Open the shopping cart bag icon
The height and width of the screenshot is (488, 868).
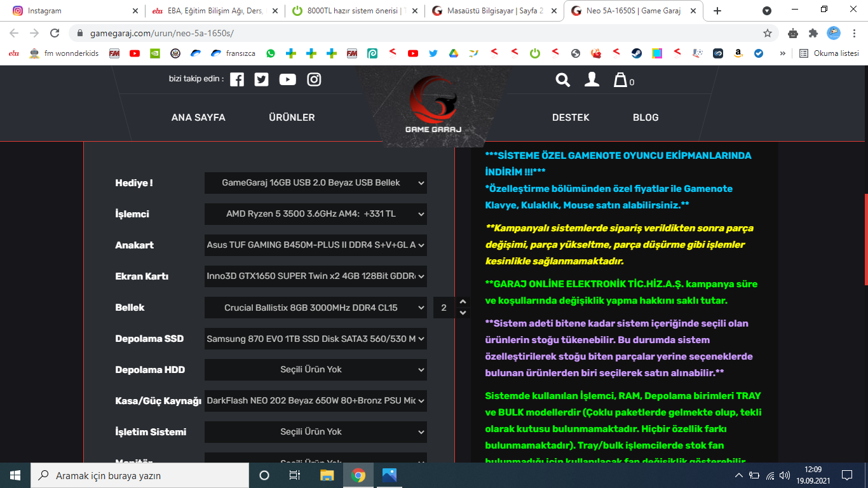pyautogui.click(x=620, y=79)
